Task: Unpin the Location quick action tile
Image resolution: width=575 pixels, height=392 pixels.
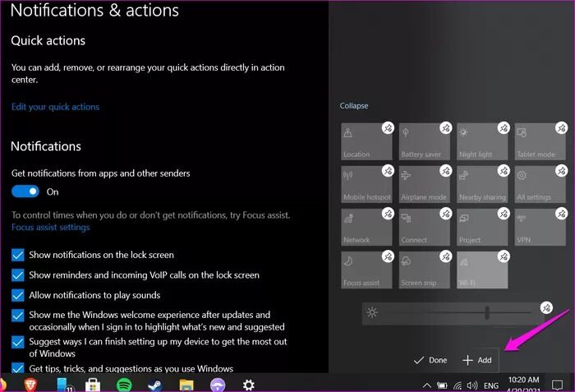Action: click(388, 127)
